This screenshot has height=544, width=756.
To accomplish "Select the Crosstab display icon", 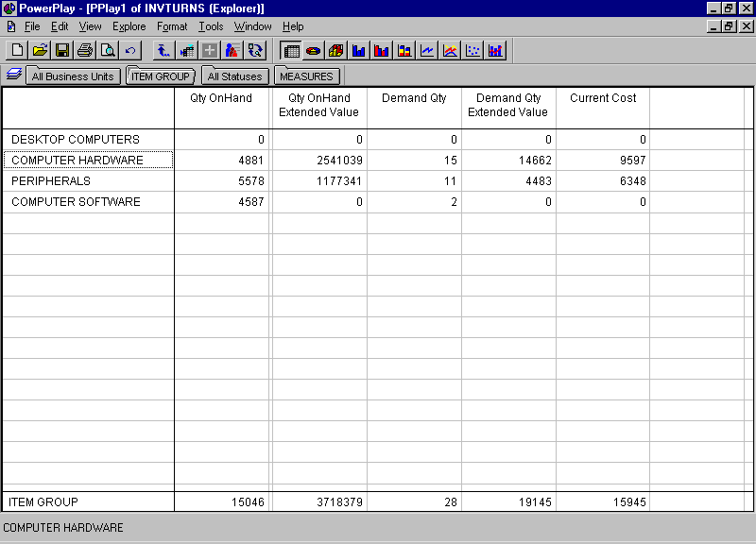I will (291, 50).
